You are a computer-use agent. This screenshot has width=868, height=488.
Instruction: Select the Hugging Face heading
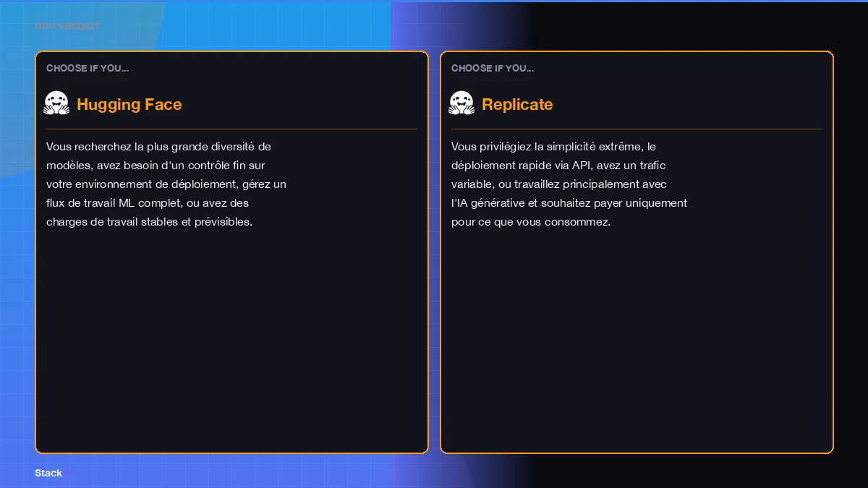pyautogui.click(x=129, y=105)
